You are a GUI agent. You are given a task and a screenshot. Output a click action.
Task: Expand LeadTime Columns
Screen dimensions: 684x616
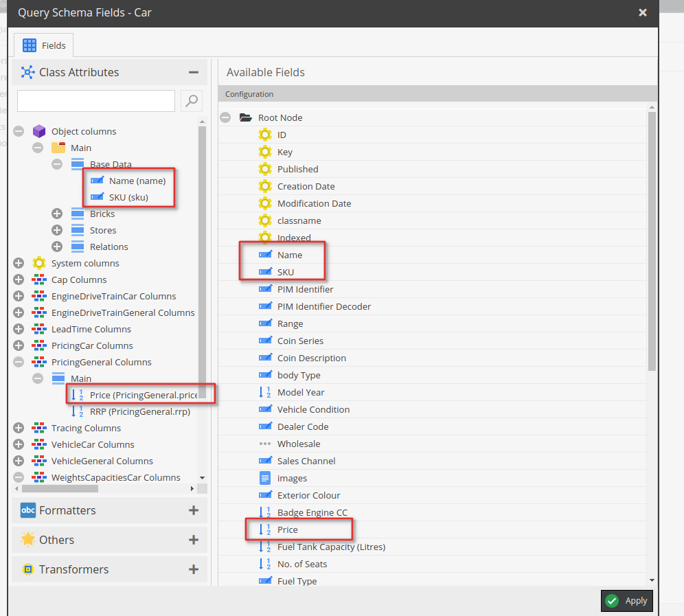point(19,329)
